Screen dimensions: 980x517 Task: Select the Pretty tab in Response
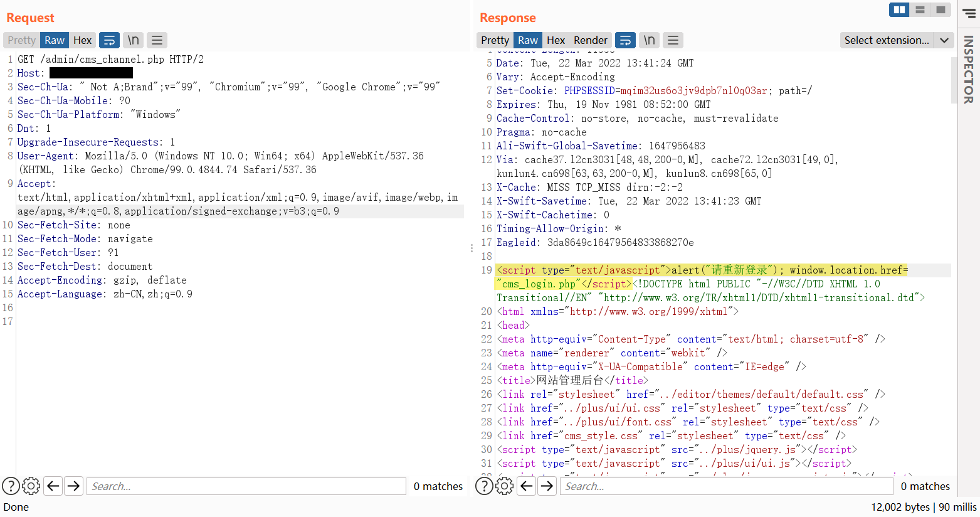pos(495,40)
